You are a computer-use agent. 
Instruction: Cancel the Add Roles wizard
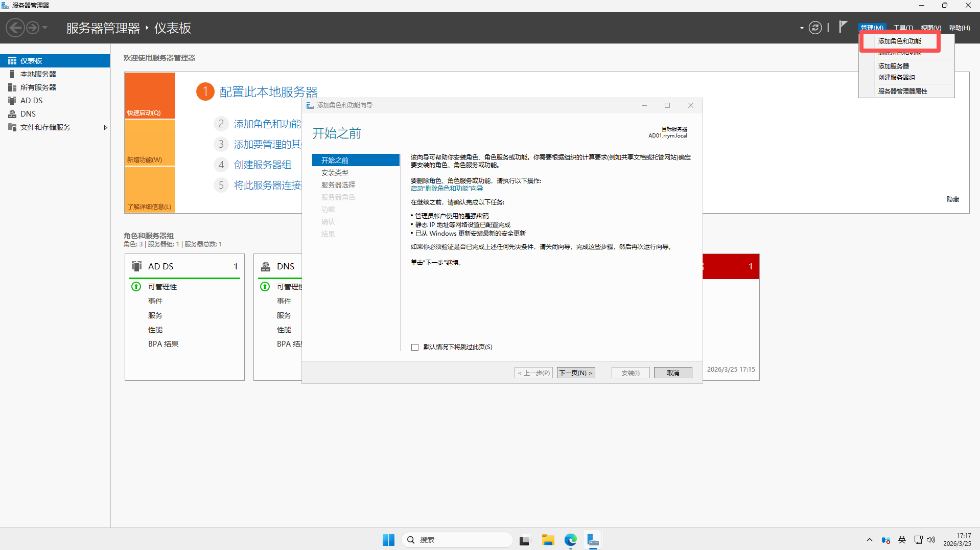(x=672, y=373)
